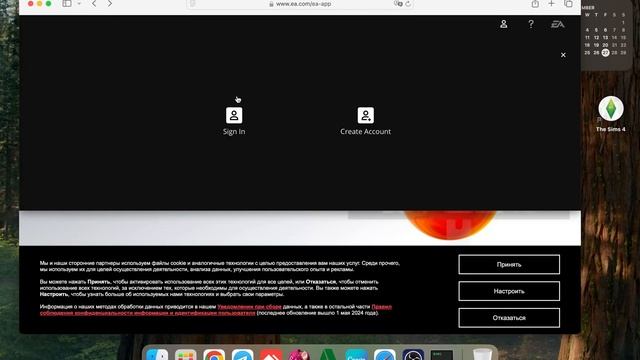Show the tab overview icon
The width and height of the screenshot is (640, 360).
(568, 4)
